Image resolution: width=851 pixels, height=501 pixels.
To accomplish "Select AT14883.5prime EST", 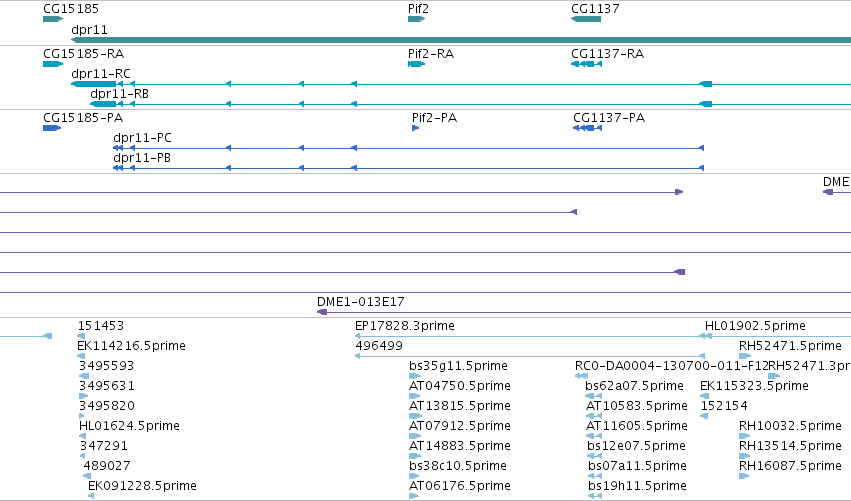I will pyautogui.click(x=415, y=456).
